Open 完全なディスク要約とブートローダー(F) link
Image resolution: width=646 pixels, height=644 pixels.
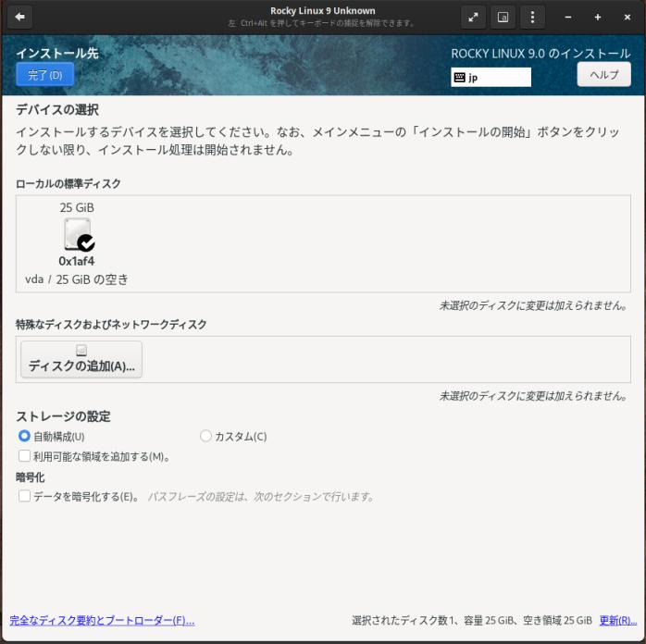pyautogui.click(x=102, y=620)
